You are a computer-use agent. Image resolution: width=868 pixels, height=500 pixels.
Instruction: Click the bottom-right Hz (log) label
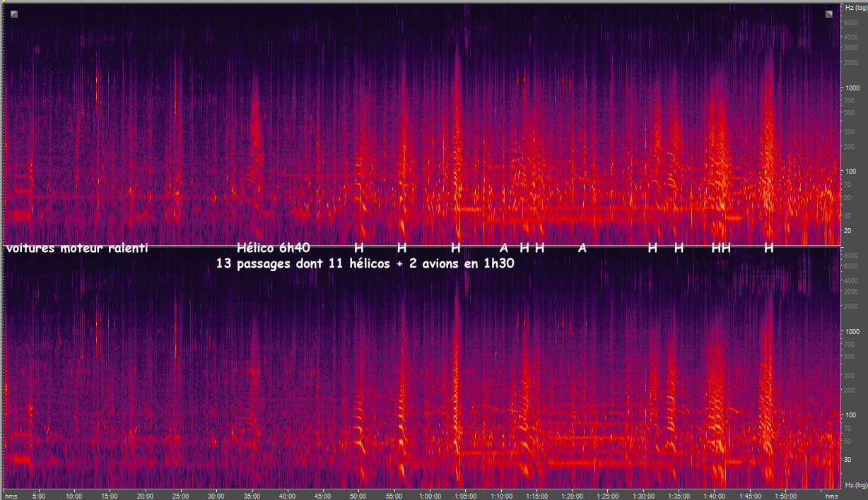coord(854,485)
